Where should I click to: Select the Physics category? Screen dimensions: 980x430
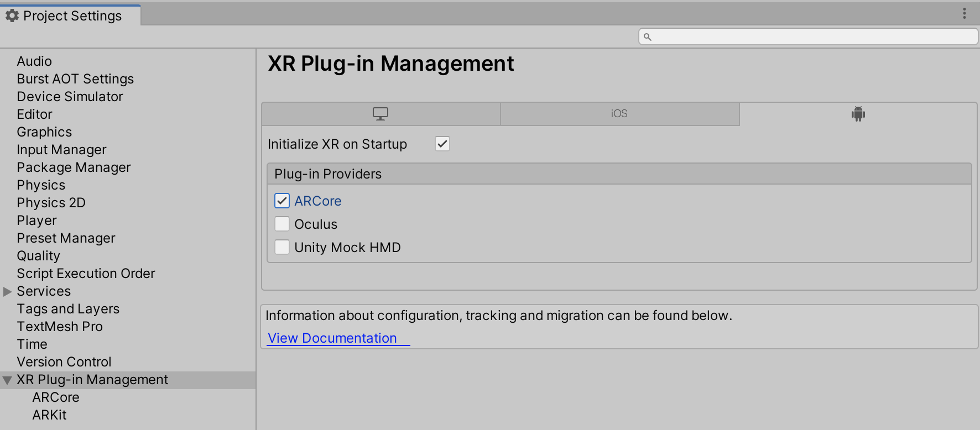click(x=41, y=185)
